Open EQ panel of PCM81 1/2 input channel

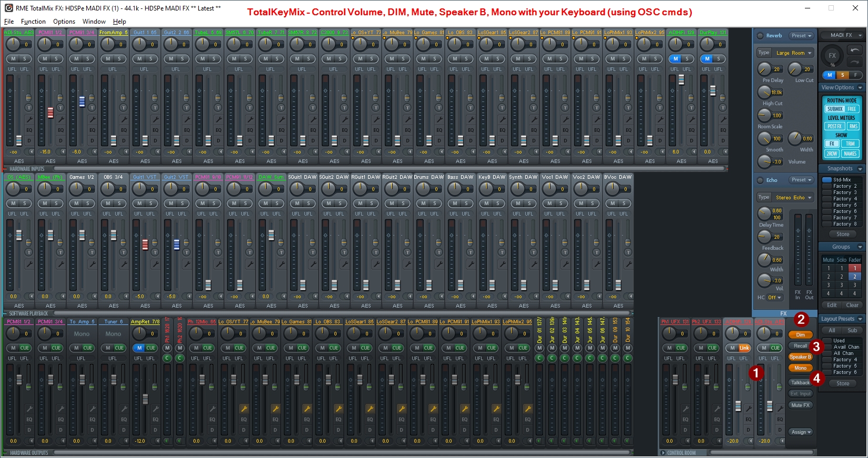point(60,130)
